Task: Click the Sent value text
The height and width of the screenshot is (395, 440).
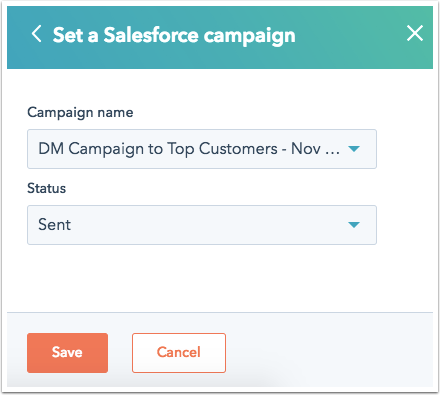Action: click(54, 225)
